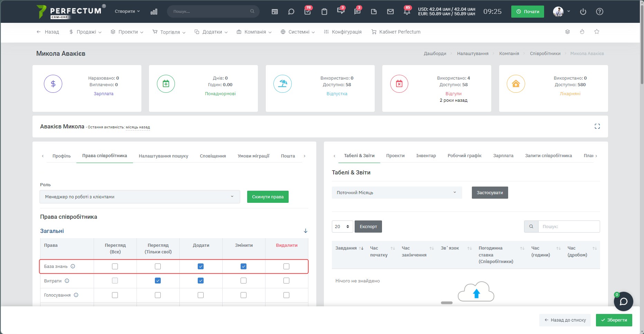Click the flame icon in navigation bar
644x334 pixels.
click(582, 31)
